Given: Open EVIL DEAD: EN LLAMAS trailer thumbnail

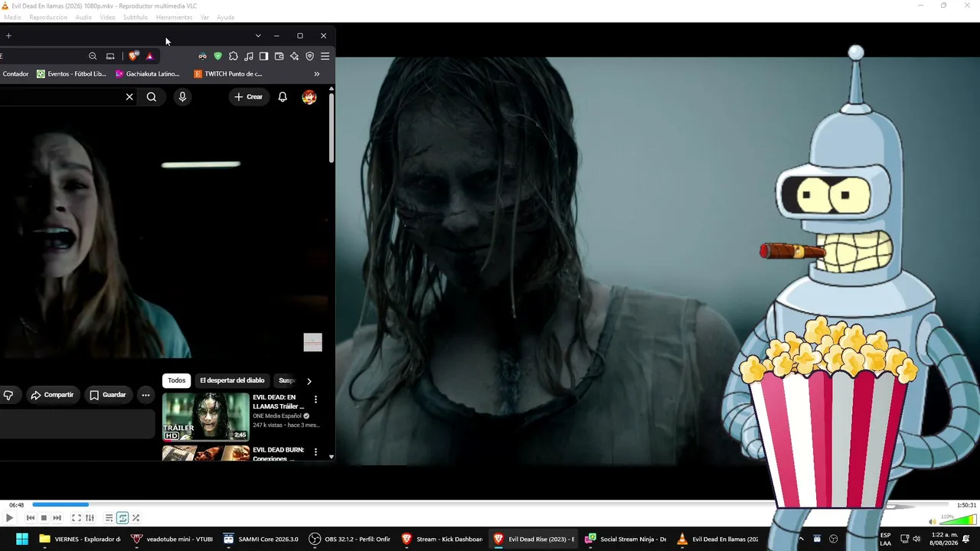Looking at the screenshot, I should [x=206, y=416].
